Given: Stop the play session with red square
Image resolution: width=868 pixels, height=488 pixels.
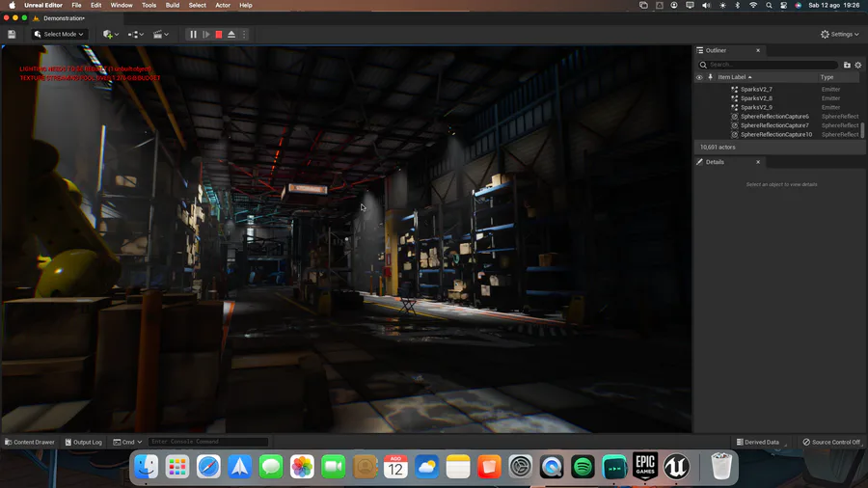Looking at the screenshot, I should pyautogui.click(x=219, y=35).
